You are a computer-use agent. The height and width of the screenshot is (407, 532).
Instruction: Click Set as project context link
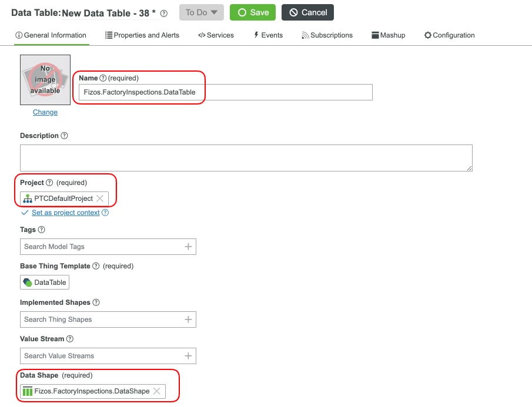(x=66, y=213)
